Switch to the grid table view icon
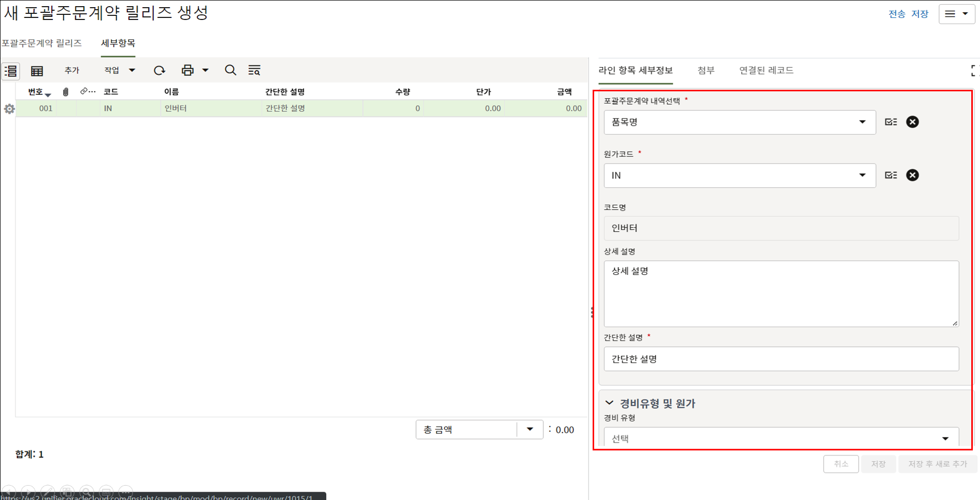Screen dimensions: 980x500 click(37, 71)
